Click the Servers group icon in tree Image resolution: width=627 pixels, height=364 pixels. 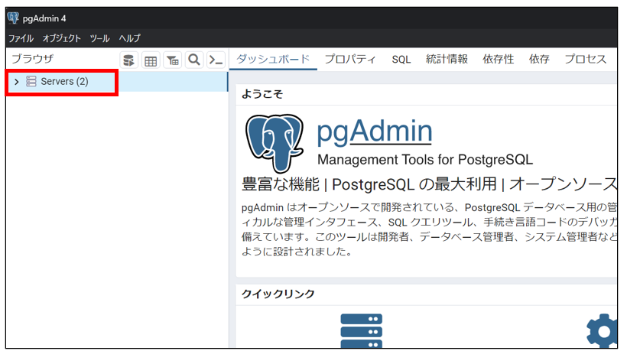click(x=31, y=82)
